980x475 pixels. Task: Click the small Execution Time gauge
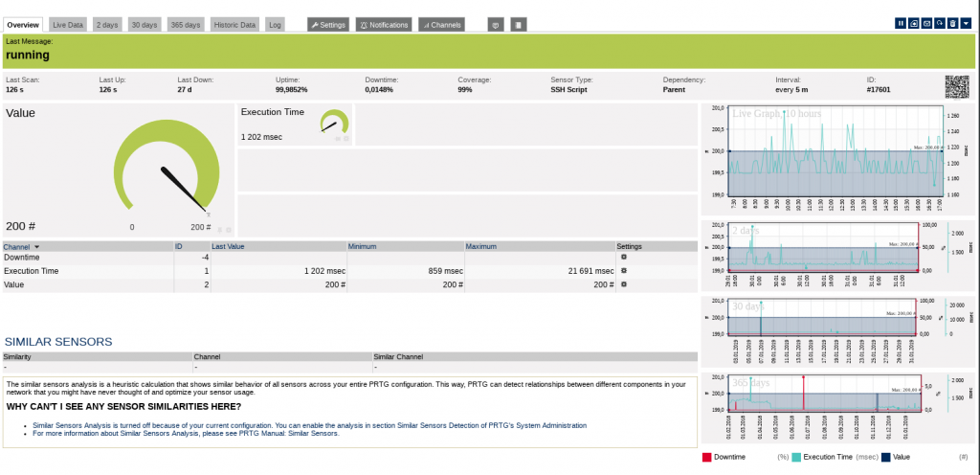point(334,121)
